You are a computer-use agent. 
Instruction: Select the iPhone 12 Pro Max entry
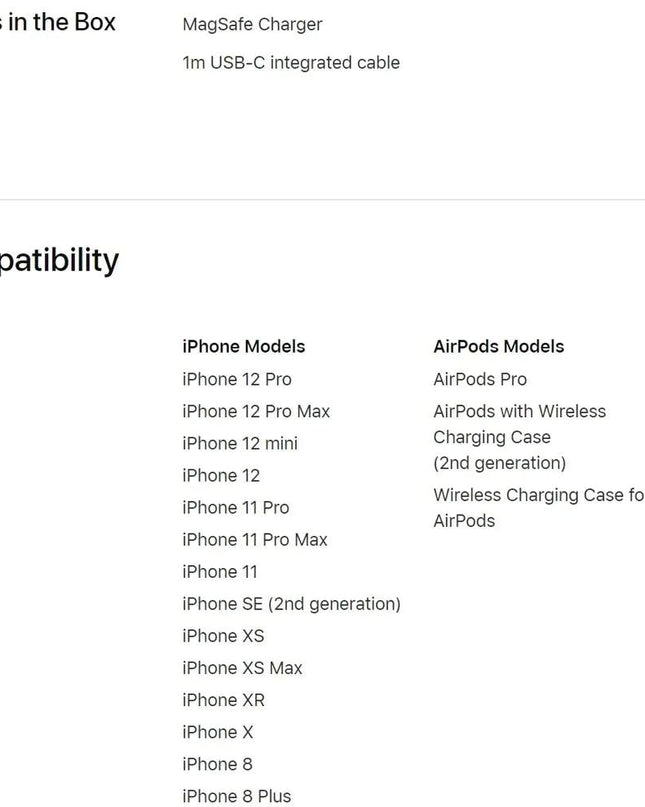pyautogui.click(x=255, y=411)
